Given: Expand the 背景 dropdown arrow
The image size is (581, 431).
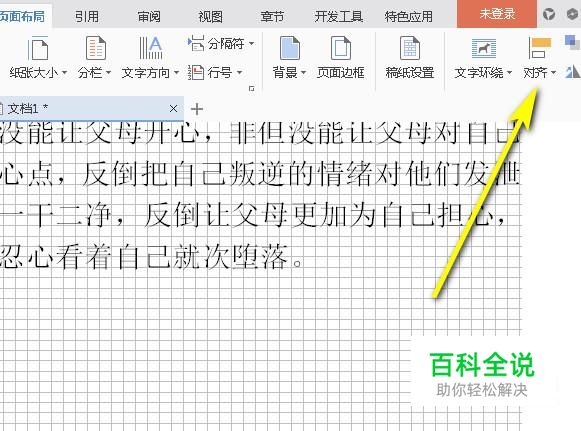Looking at the screenshot, I should coord(303,73).
